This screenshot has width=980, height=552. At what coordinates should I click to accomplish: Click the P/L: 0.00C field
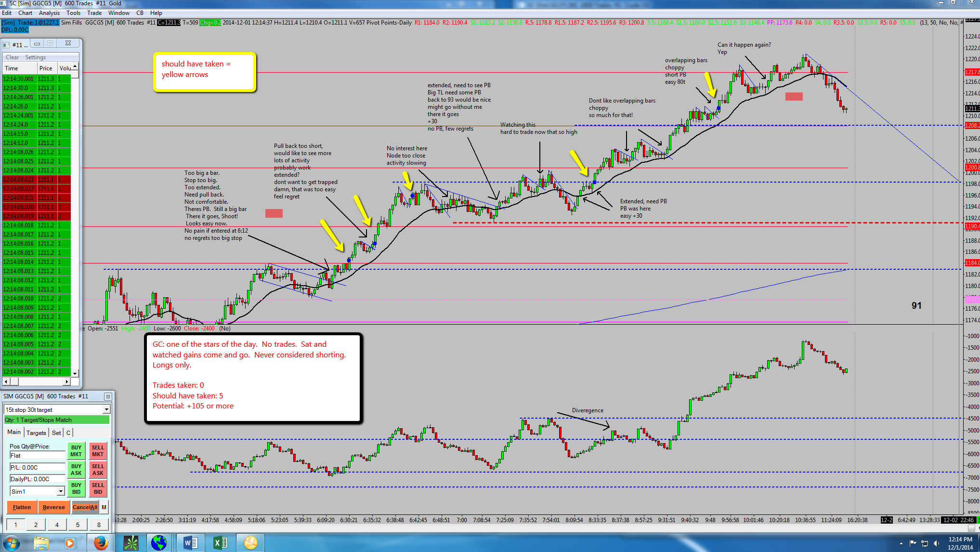click(x=37, y=467)
